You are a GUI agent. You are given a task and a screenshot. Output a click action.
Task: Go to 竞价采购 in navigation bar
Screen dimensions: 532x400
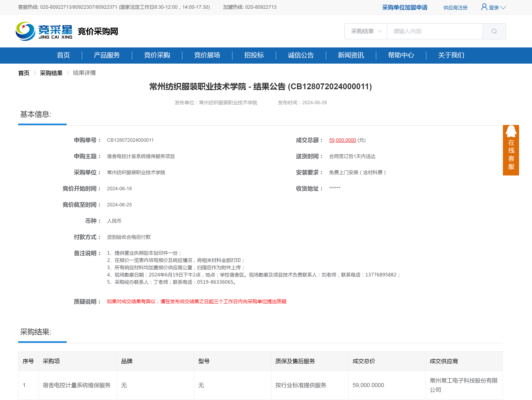coord(157,55)
